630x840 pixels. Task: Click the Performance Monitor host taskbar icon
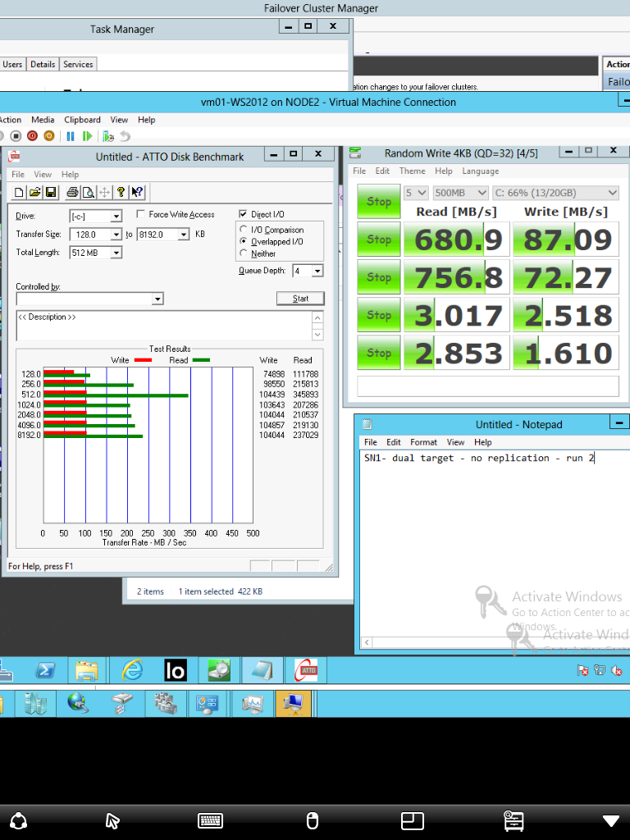252,703
